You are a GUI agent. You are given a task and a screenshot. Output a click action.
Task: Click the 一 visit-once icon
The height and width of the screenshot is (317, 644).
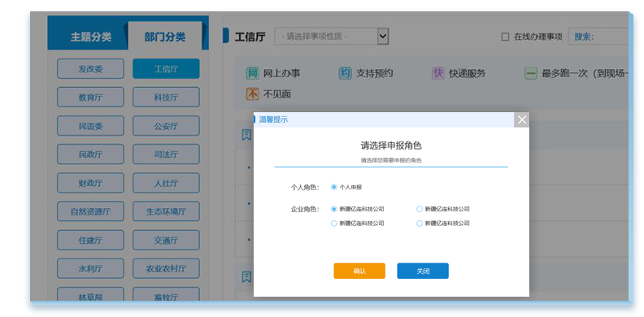pos(531,73)
